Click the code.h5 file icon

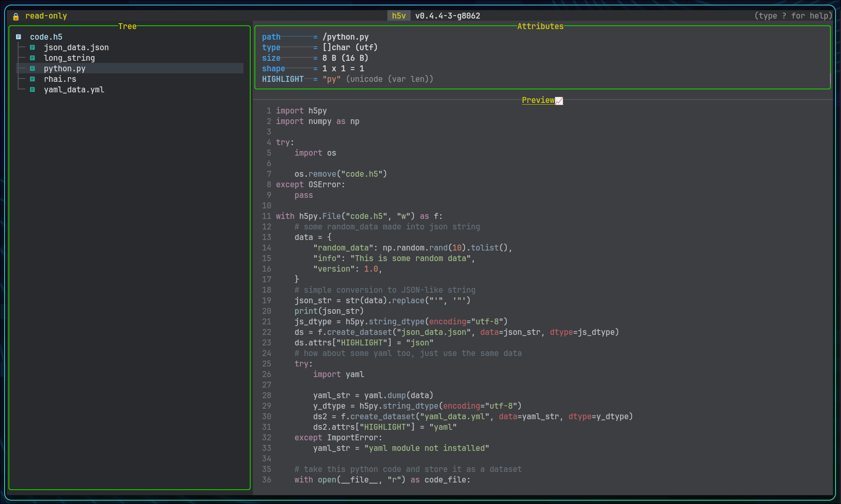(x=19, y=37)
